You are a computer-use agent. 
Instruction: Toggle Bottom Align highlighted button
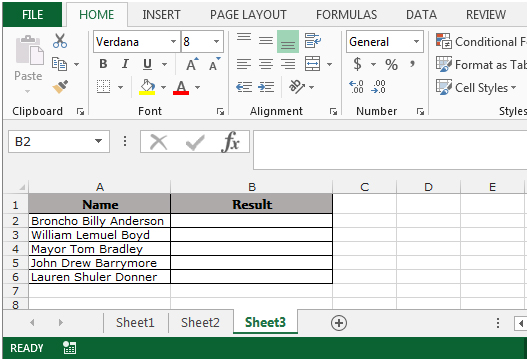point(288,41)
